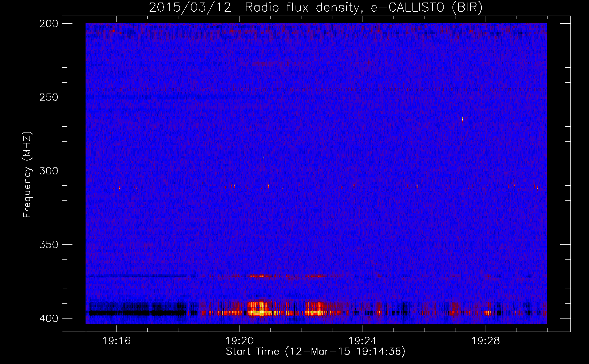Click the plot title '2015/03/12 Radio flux density'
The width and height of the screenshot is (589, 364).
254,7
